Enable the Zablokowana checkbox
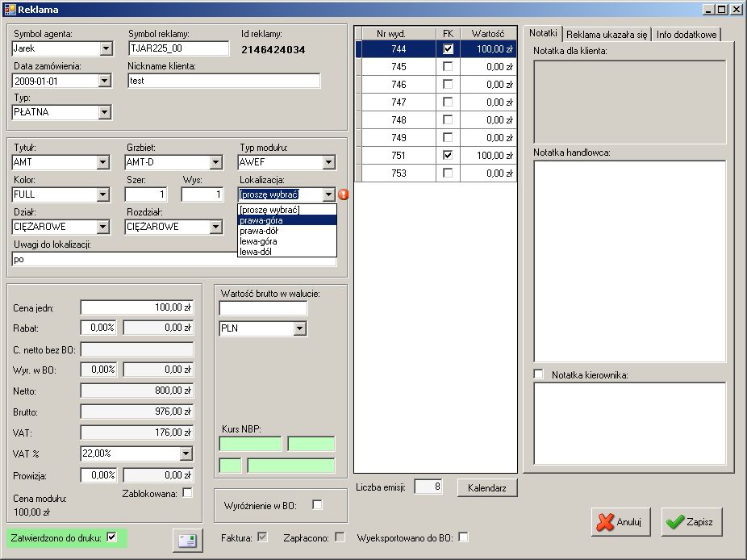Screen dimensions: 747x560 [x=188, y=493]
